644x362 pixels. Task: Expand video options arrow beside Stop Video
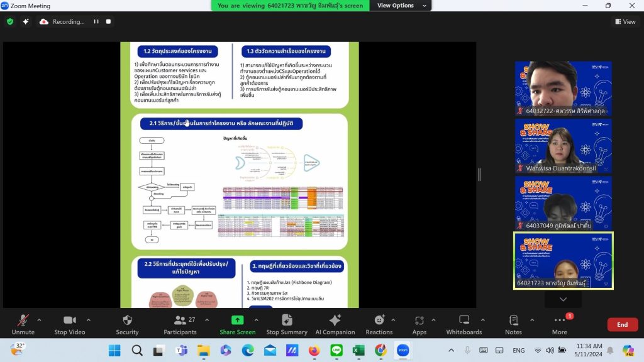click(x=88, y=320)
